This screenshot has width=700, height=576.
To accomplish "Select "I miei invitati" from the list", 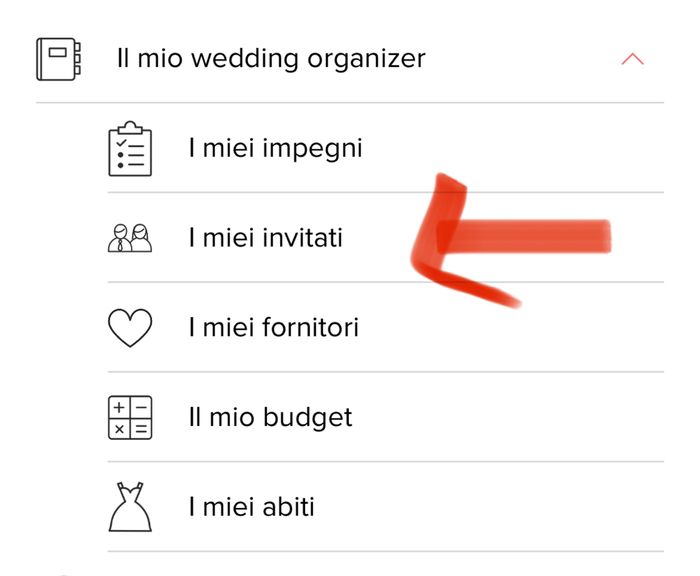I will pos(265,238).
